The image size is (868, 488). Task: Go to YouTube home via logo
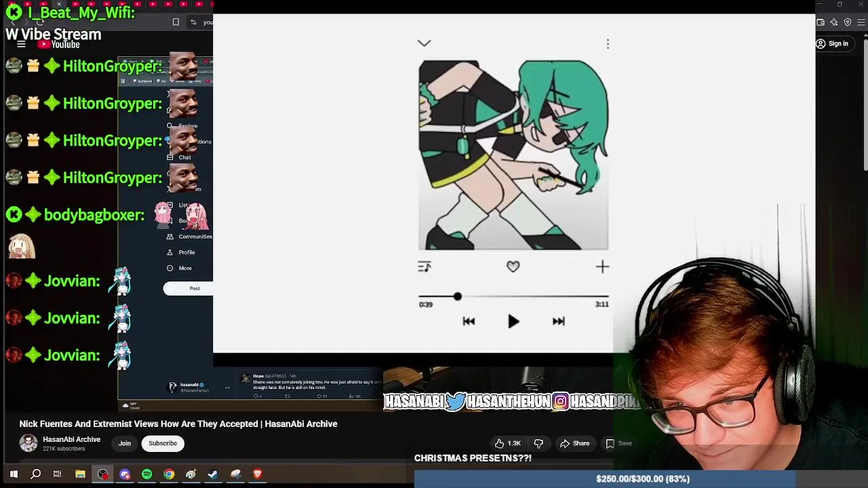(x=58, y=45)
